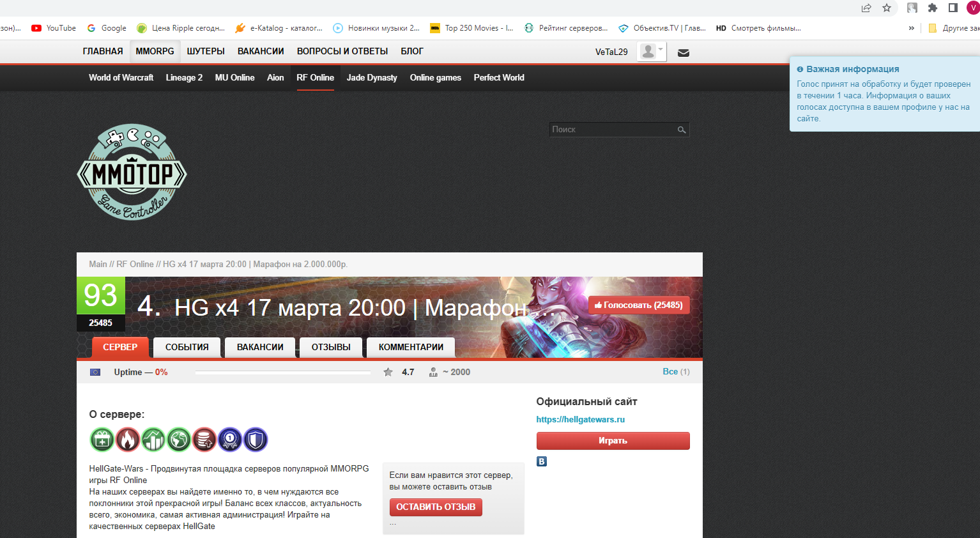Open the browser extensions puzzle icon
Image resolution: width=980 pixels, height=538 pixels.
click(933, 8)
